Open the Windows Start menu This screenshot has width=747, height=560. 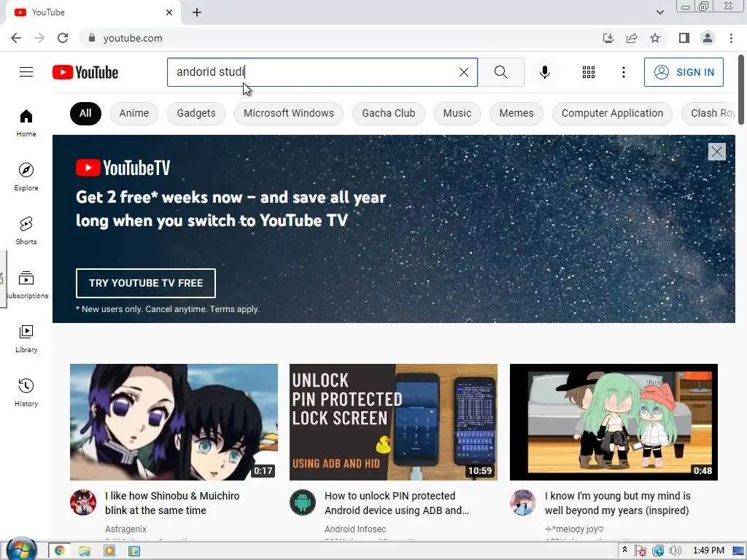tap(21, 551)
